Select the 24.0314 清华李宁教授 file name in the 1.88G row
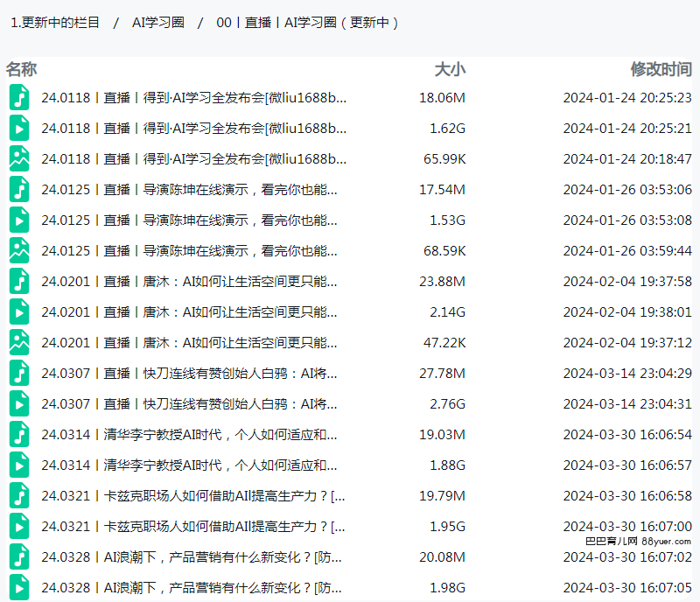Viewport: 700px width, 602px height. click(x=189, y=465)
